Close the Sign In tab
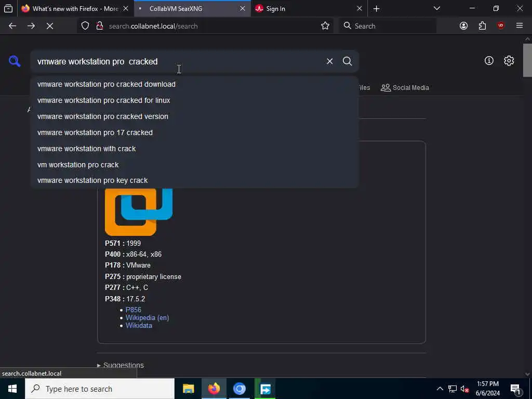The image size is (532, 399). tap(360, 8)
